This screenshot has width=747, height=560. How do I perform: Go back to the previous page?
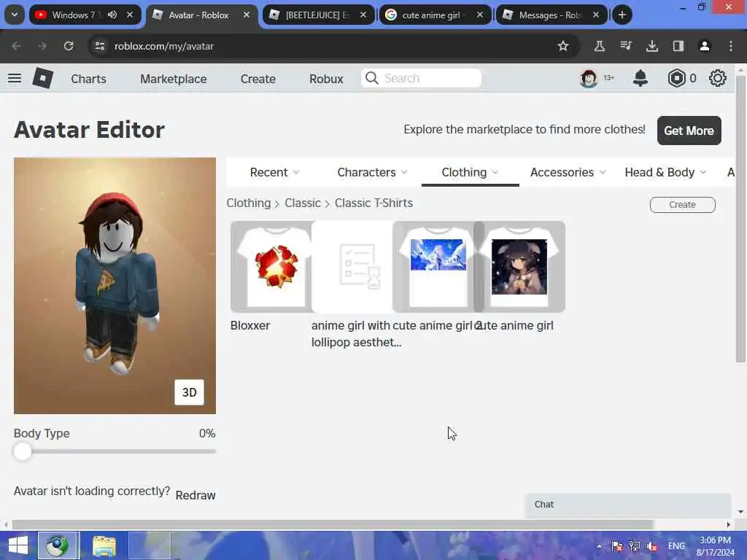(16, 46)
